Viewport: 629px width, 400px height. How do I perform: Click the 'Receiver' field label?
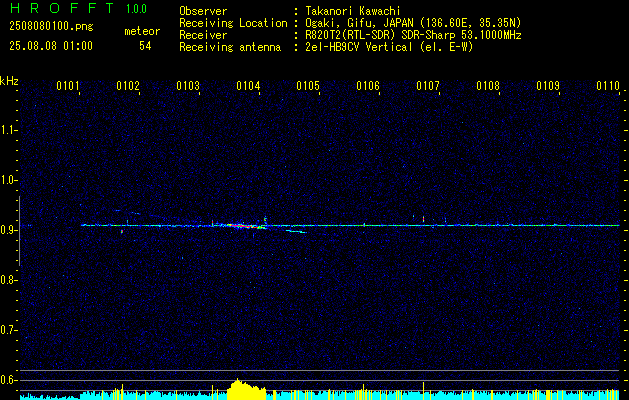click(203, 35)
